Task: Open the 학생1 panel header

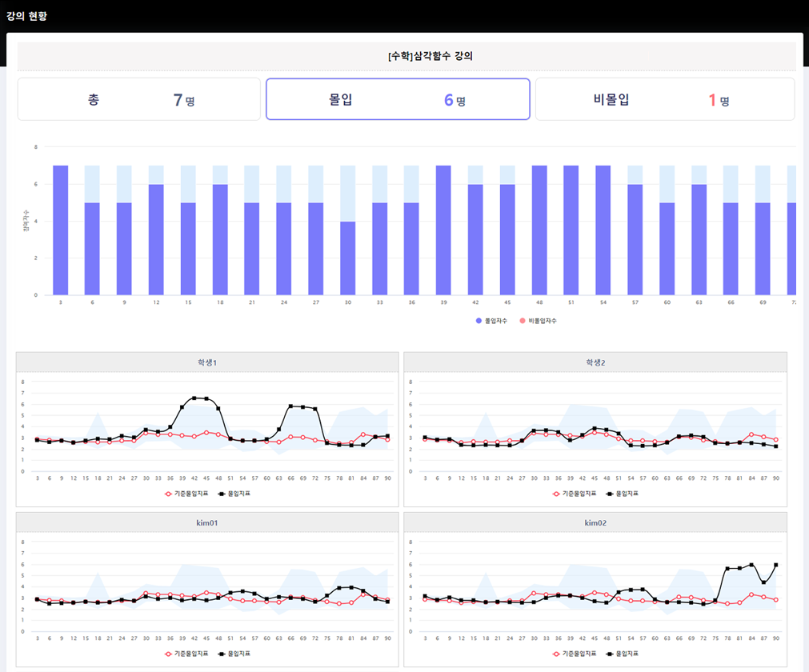Action: pos(207,362)
